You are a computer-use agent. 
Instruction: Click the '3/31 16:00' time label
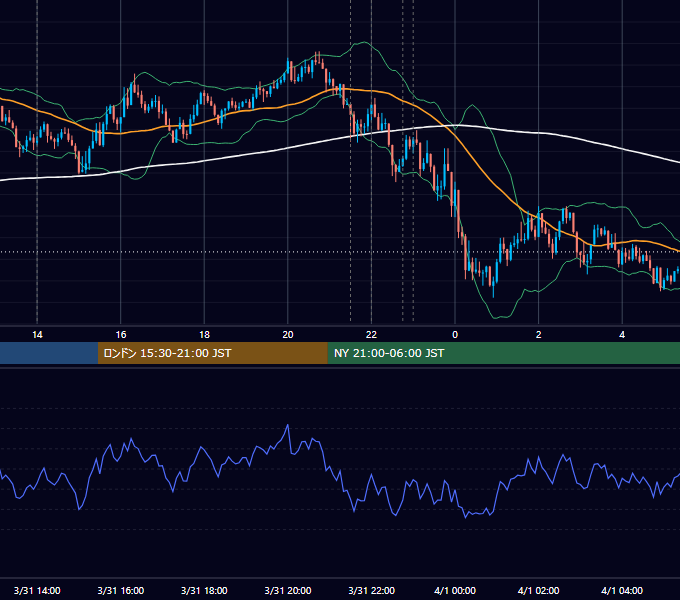(x=121, y=590)
